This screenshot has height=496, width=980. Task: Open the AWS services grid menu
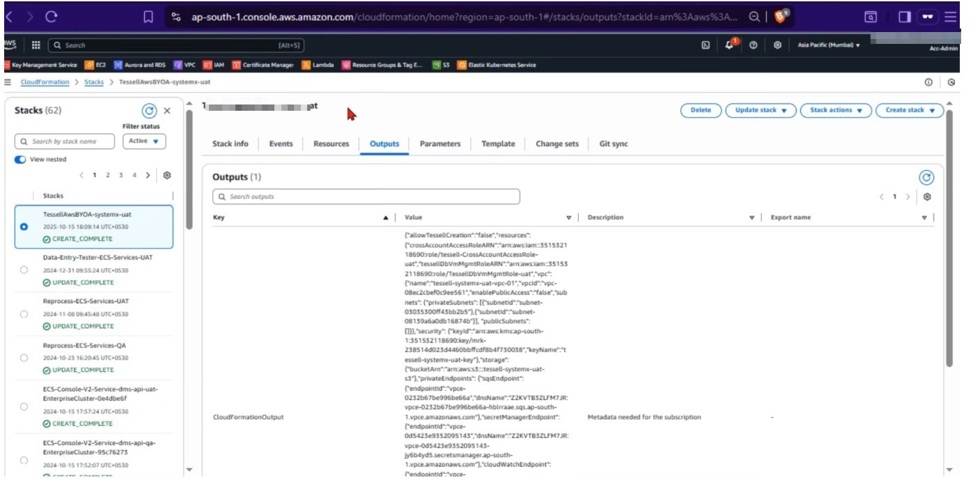pyautogui.click(x=36, y=45)
